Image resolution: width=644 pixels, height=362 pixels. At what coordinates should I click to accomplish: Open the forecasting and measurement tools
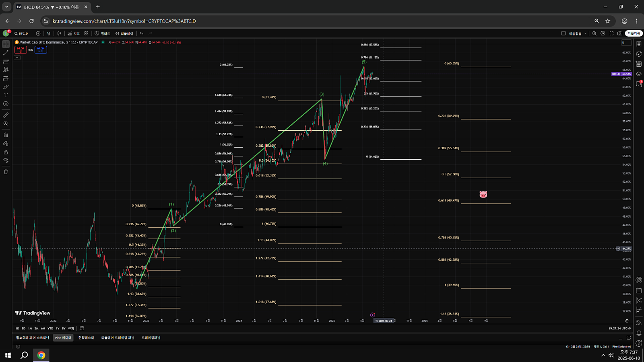click(6, 78)
